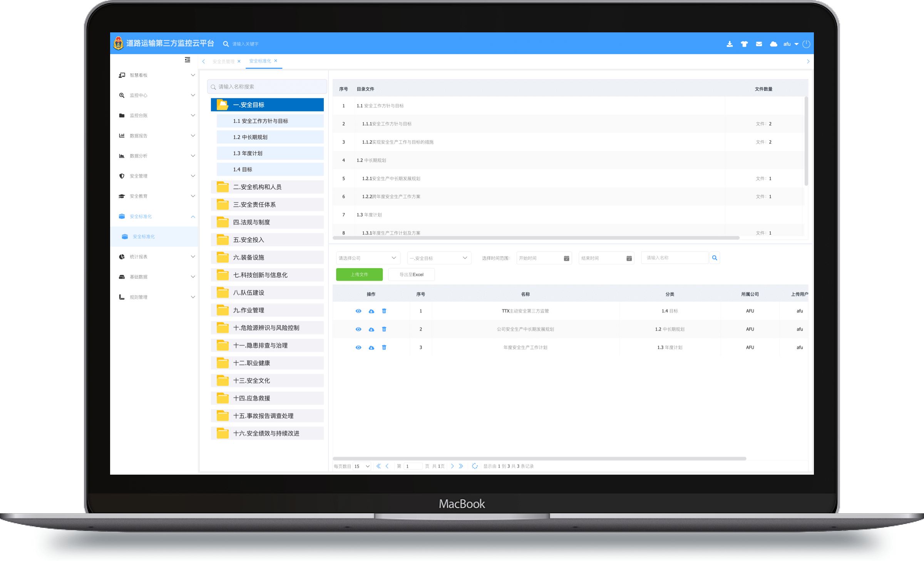Click the power logout icon
This screenshot has width=924, height=561.
click(x=806, y=44)
